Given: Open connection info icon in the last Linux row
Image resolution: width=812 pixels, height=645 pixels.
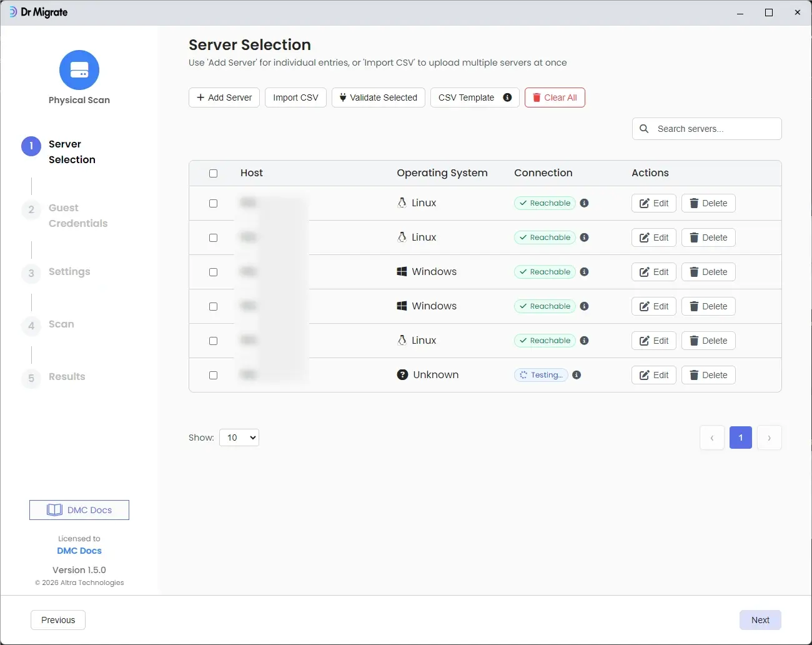Looking at the screenshot, I should (x=584, y=341).
